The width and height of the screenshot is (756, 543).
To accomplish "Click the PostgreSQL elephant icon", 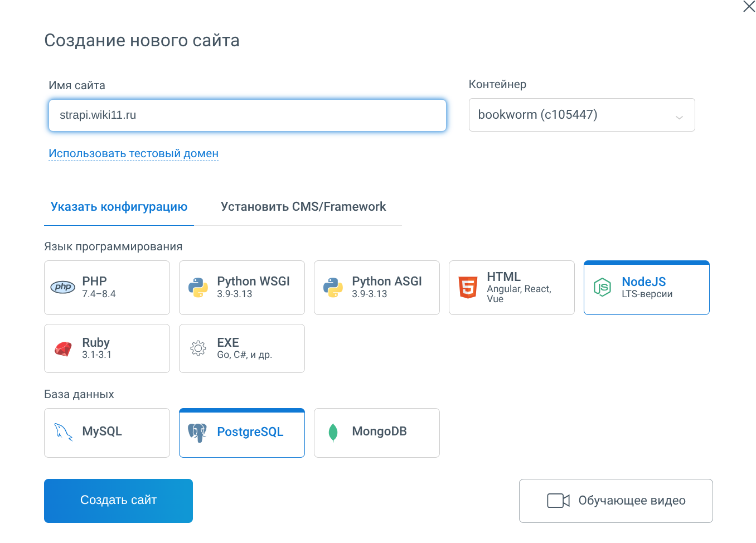I will pos(197,433).
